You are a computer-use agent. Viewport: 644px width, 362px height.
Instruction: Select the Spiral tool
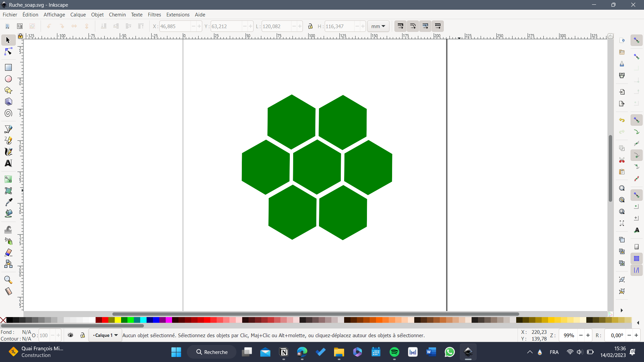[x=8, y=113]
